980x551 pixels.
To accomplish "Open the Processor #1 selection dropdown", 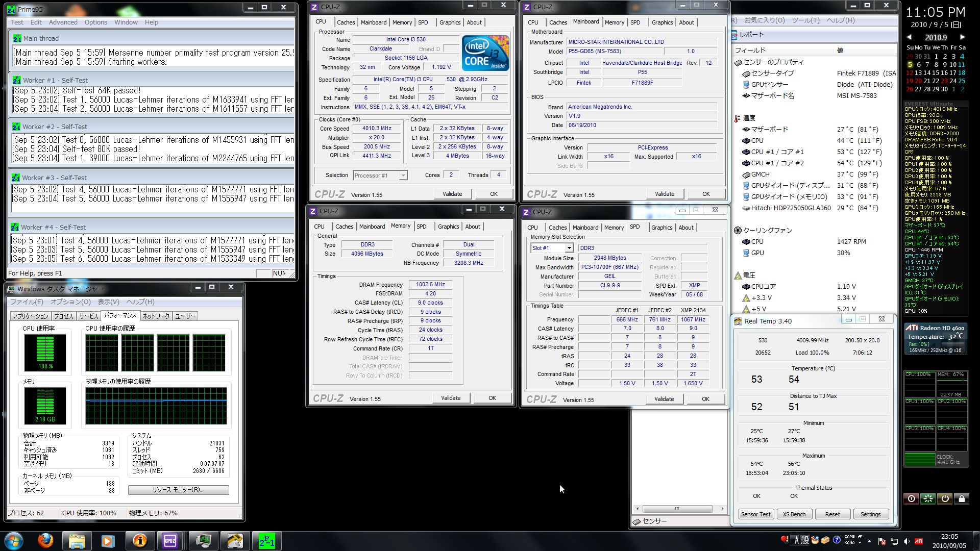I will [x=403, y=176].
